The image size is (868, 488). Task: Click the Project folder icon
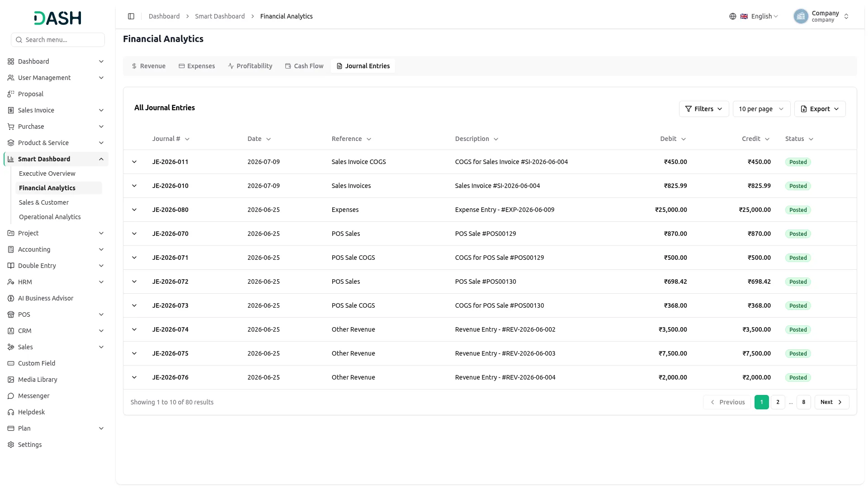[x=11, y=233]
